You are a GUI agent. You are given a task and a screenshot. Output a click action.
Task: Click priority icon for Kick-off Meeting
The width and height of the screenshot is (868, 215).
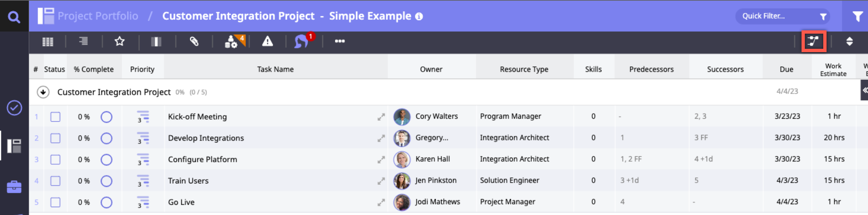tap(143, 117)
